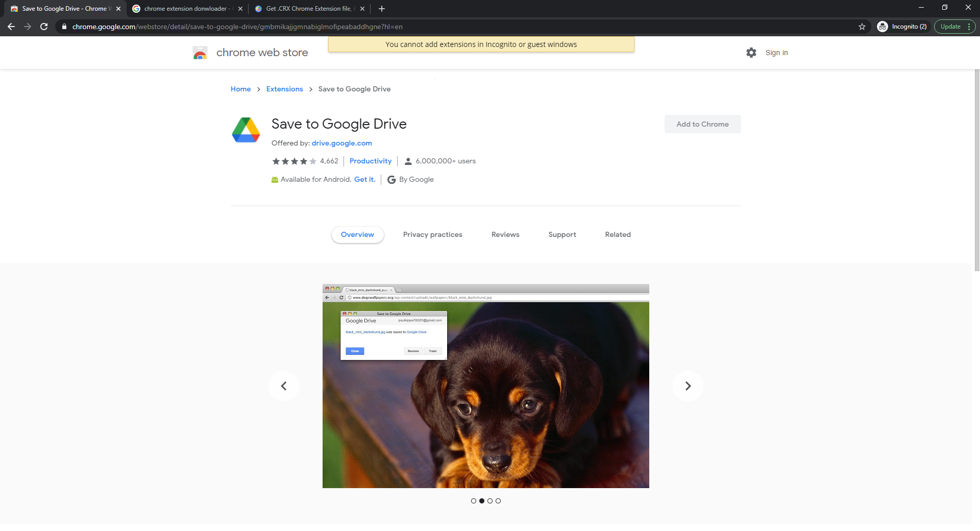Go back using the browser back arrow
This screenshot has height=531, width=980.
tap(11, 27)
